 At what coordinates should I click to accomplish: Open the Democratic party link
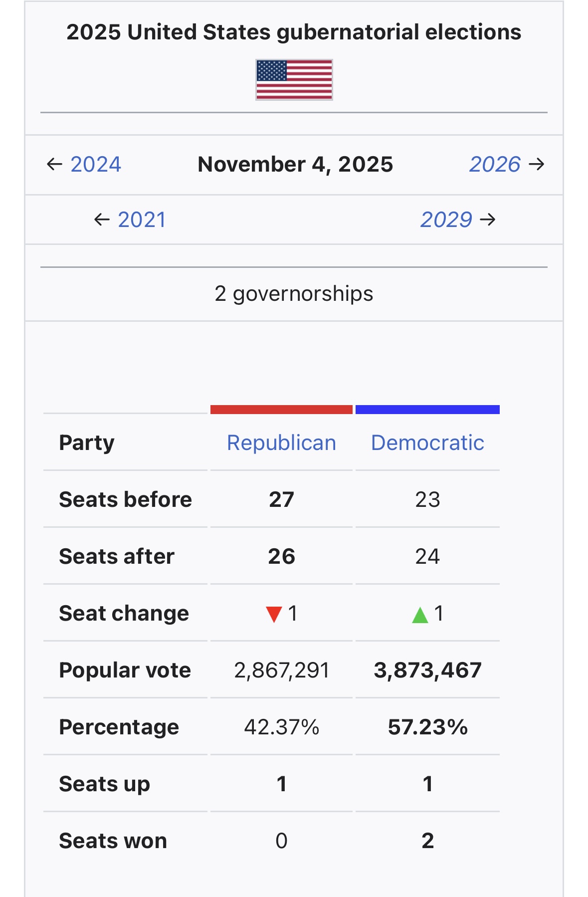pos(427,443)
